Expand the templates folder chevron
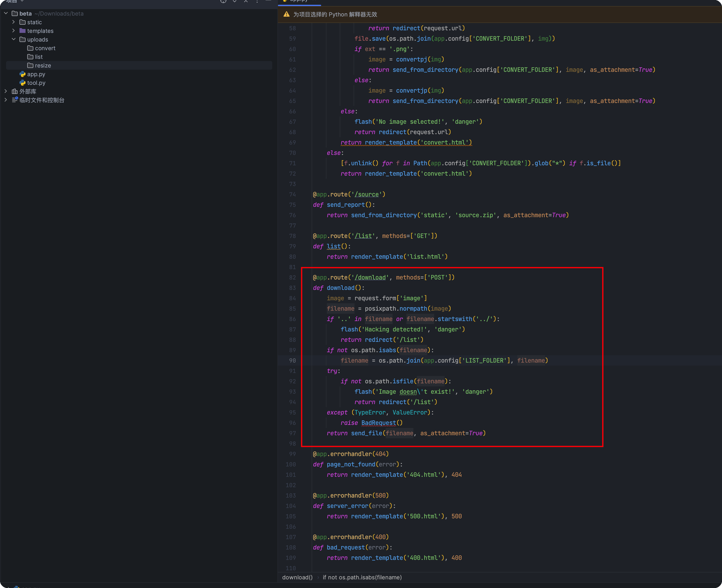 (x=14, y=31)
